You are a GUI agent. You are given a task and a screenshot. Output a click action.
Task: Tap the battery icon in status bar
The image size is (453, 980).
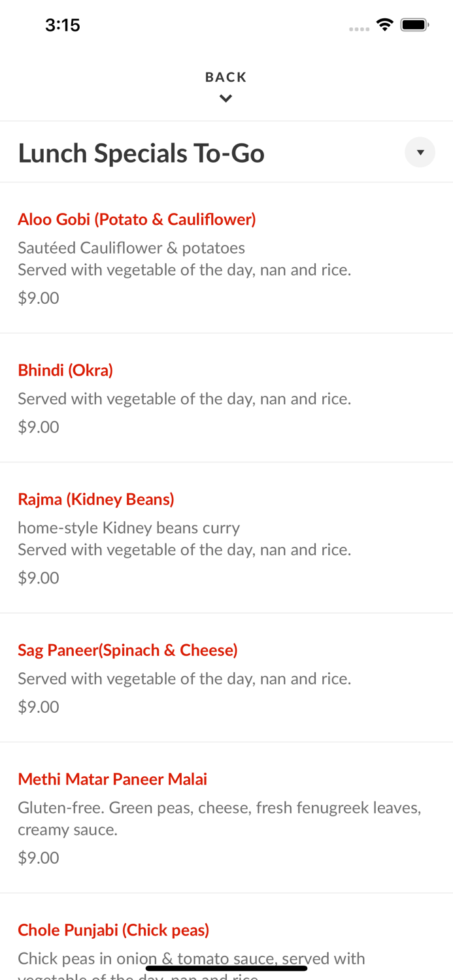[414, 25]
